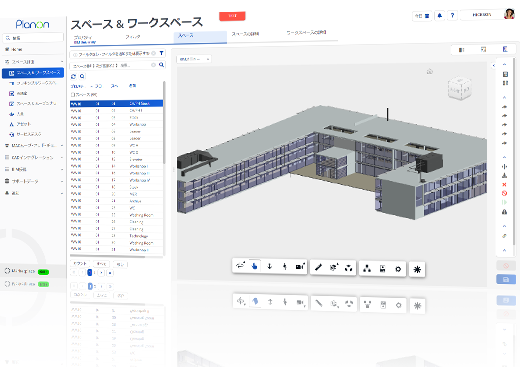Viewport: 520px width, 367px height.
Task: Click the user avatar photo
Action: coord(509,14)
